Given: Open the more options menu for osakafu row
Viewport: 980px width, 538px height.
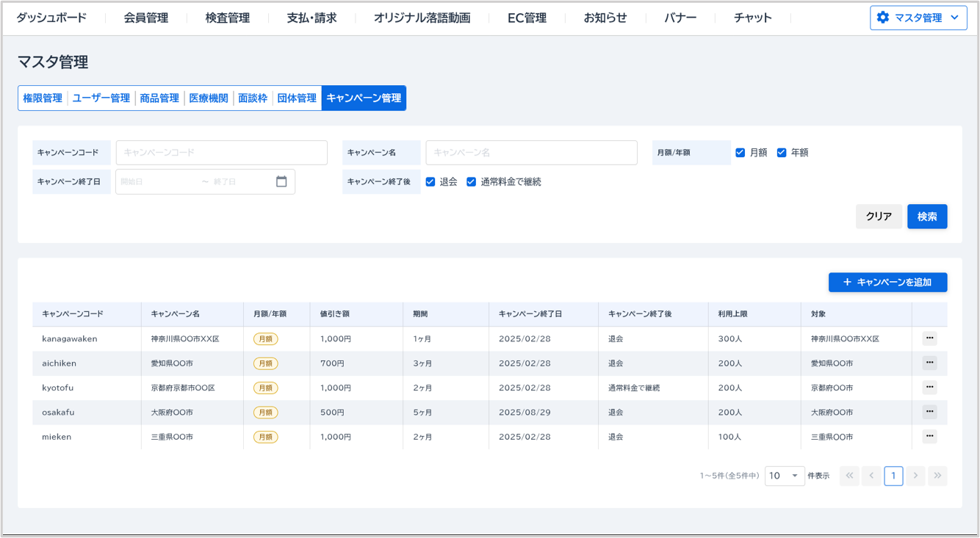Looking at the screenshot, I should (x=929, y=412).
